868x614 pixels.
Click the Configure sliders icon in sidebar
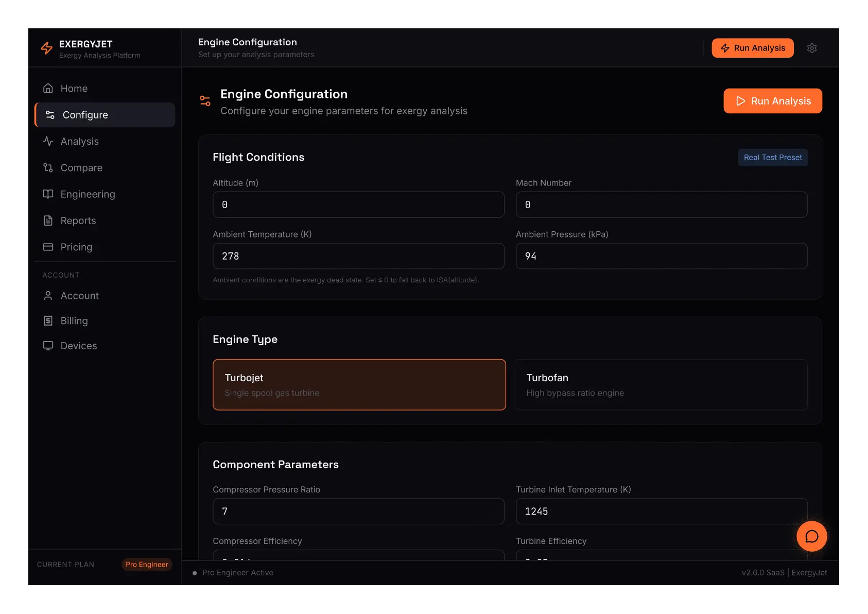click(x=50, y=115)
